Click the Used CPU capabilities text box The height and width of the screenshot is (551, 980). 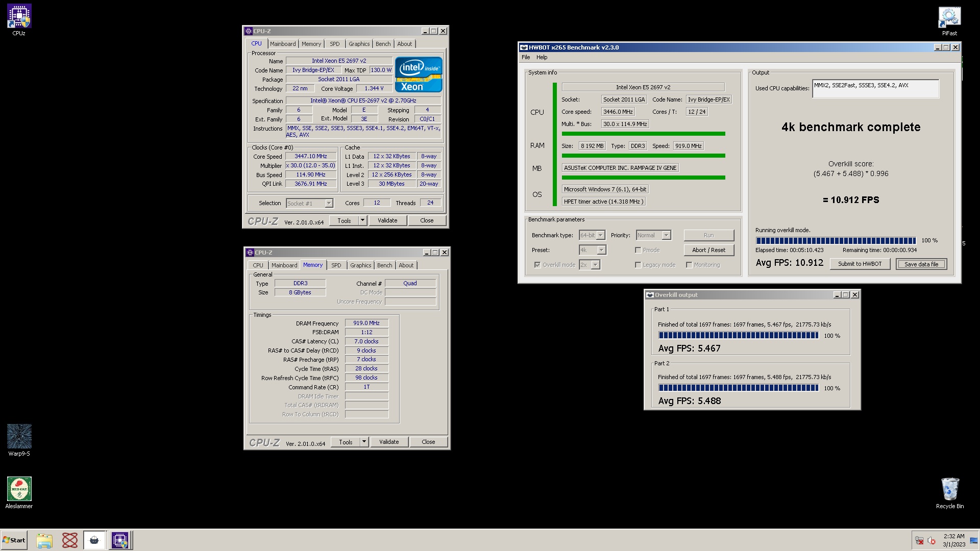click(875, 89)
